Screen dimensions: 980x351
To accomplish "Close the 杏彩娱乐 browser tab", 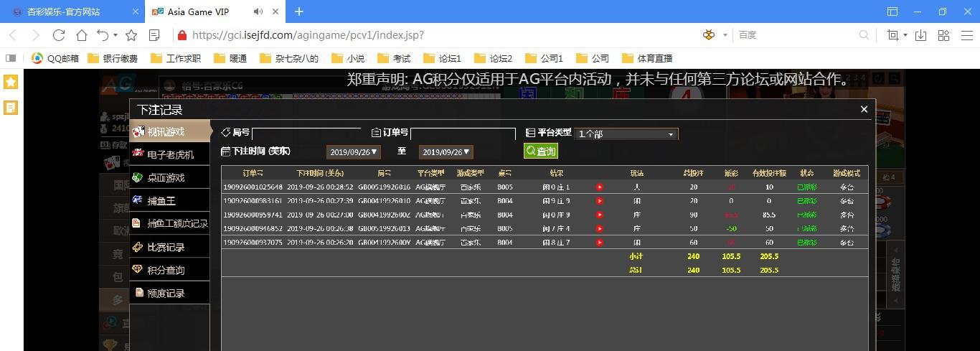I will point(136,11).
